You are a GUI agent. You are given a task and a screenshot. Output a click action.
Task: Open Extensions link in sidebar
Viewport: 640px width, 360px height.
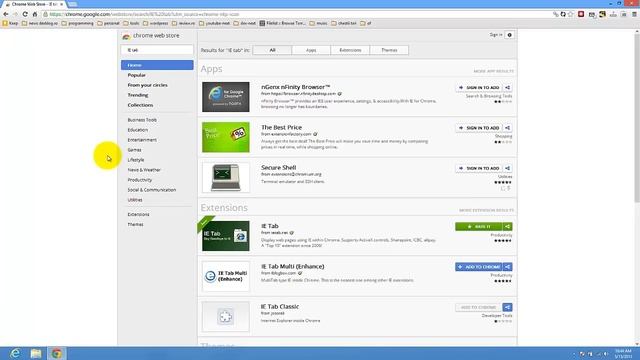tap(138, 214)
